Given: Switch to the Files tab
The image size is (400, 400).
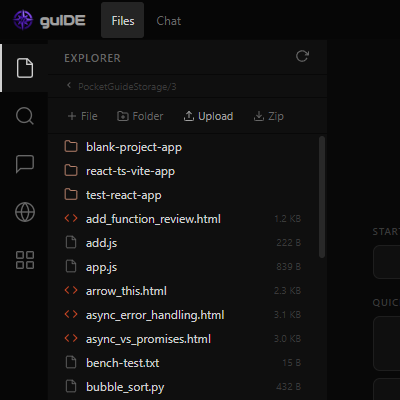Looking at the screenshot, I should [123, 21].
